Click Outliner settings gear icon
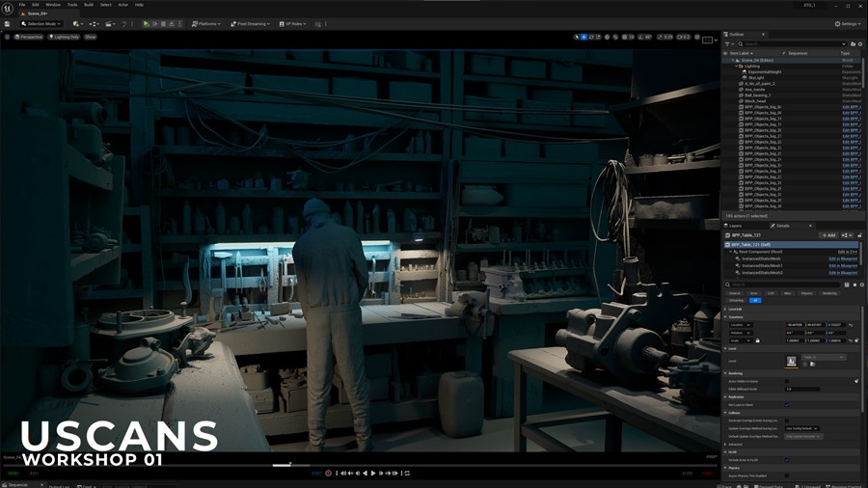Screen dimensions: 868x488 860,43
